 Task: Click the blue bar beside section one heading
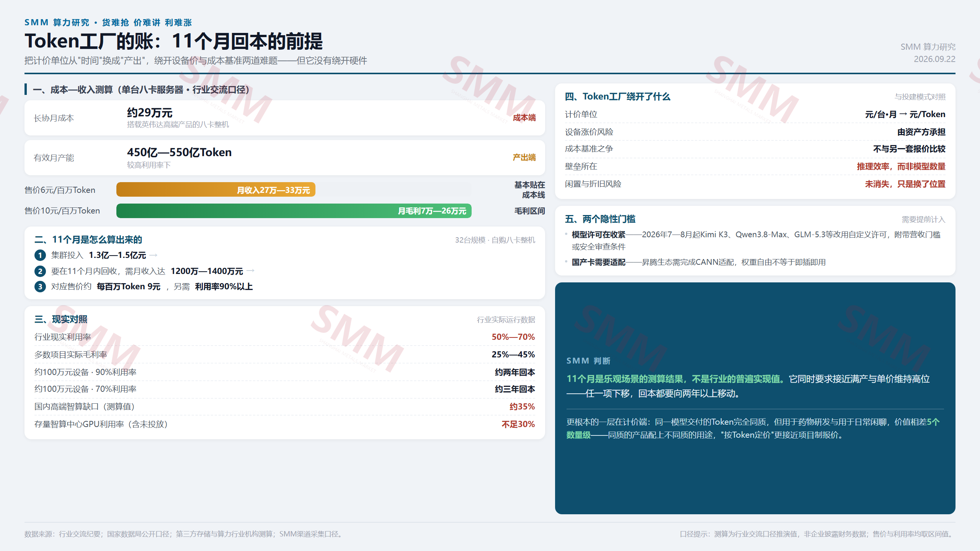coord(26,89)
